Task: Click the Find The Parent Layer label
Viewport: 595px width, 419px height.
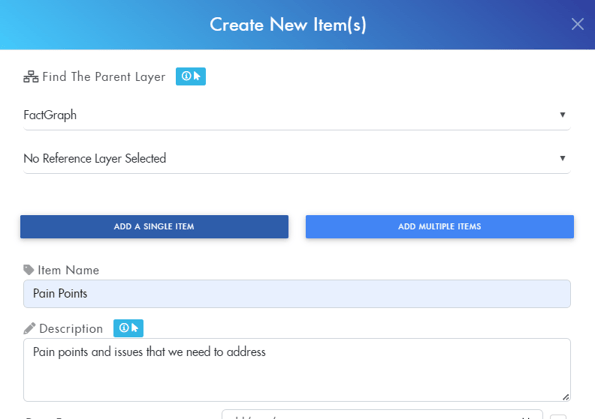Action: pyautogui.click(x=104, y=77)
